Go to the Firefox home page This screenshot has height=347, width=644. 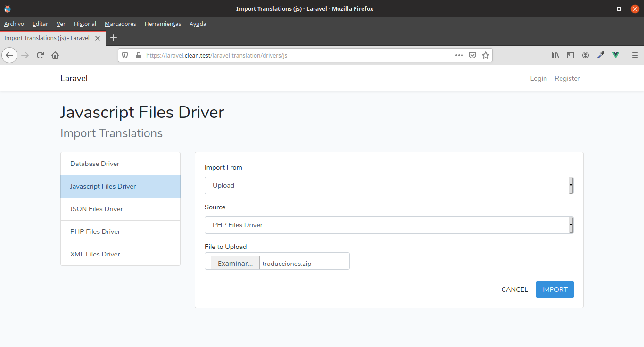tap(55, 55)
